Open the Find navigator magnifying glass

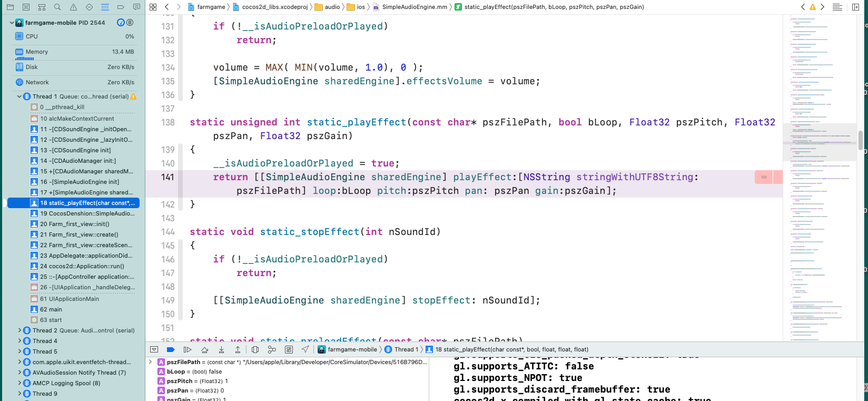57,7
